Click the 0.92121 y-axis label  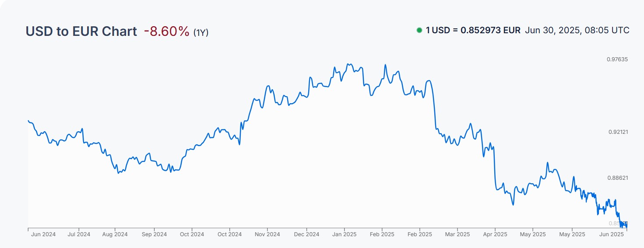[x=617, y=132]
